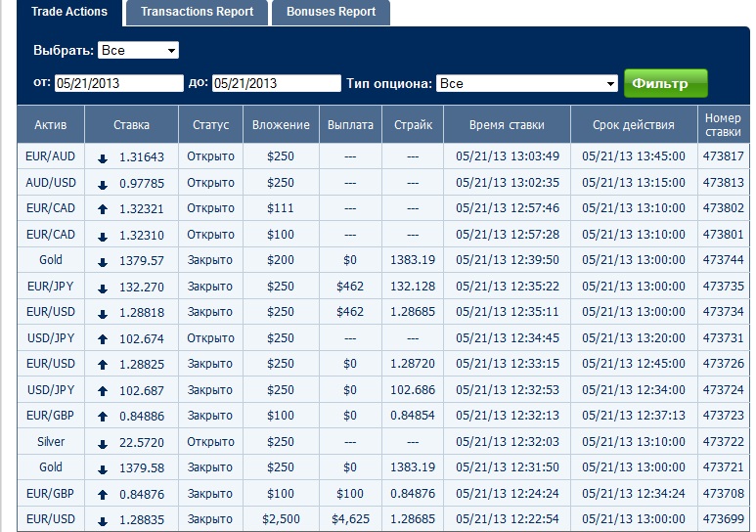Screen dimensions: 756x532
Task: Click the down arrow in EUR/USD row 473734
Action: tap(103, 315)
